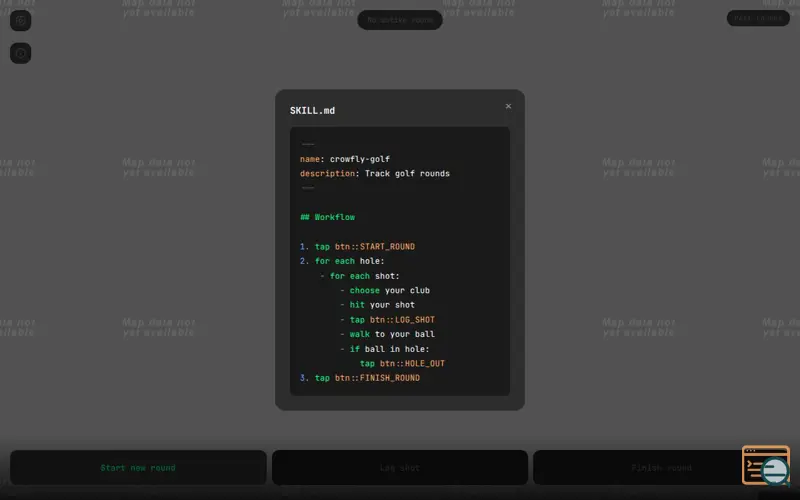Click the Log shot button
This screenshot has height=500, width=800.
pyautogui.click(x=399, y=467)
